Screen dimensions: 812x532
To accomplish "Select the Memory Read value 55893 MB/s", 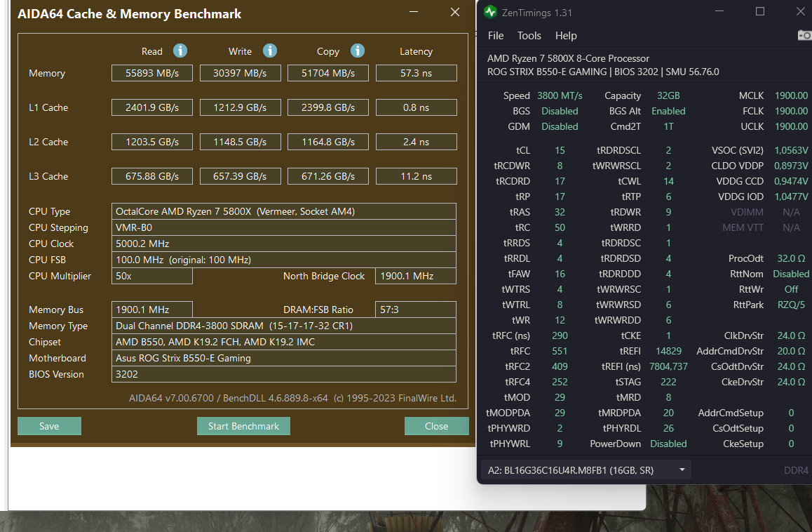I will click(151, 73).
